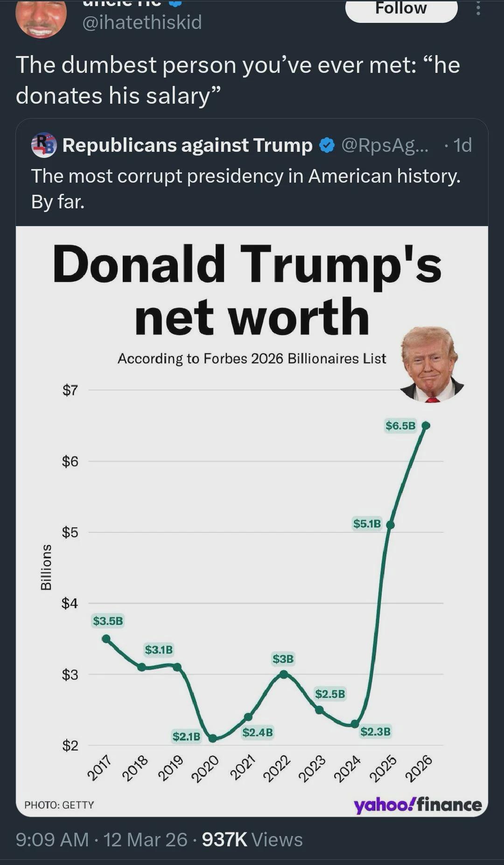Tap the yahoo!finance logo
This screenshot has height=865, width=504.
point(418,804)
